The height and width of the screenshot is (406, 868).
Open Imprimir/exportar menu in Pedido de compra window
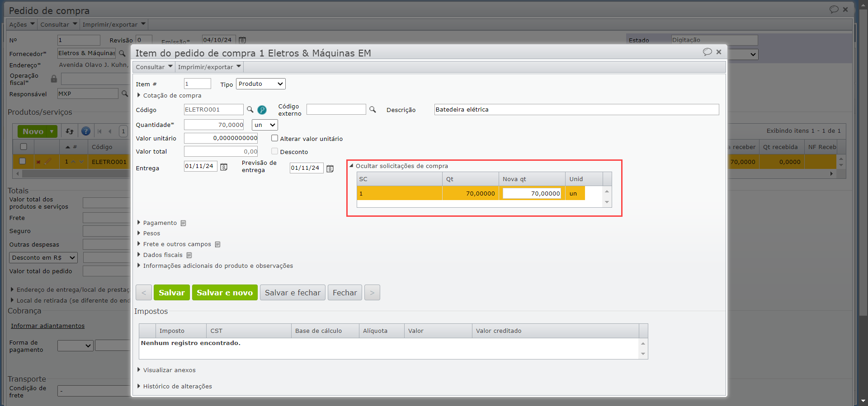pyautogui.click(x=114, y=24)
